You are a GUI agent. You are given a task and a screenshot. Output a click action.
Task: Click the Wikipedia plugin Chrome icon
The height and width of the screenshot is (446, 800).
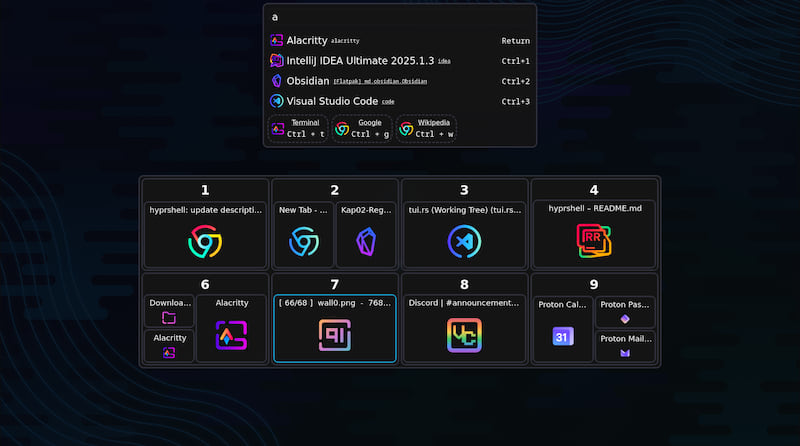click(406, 129)
